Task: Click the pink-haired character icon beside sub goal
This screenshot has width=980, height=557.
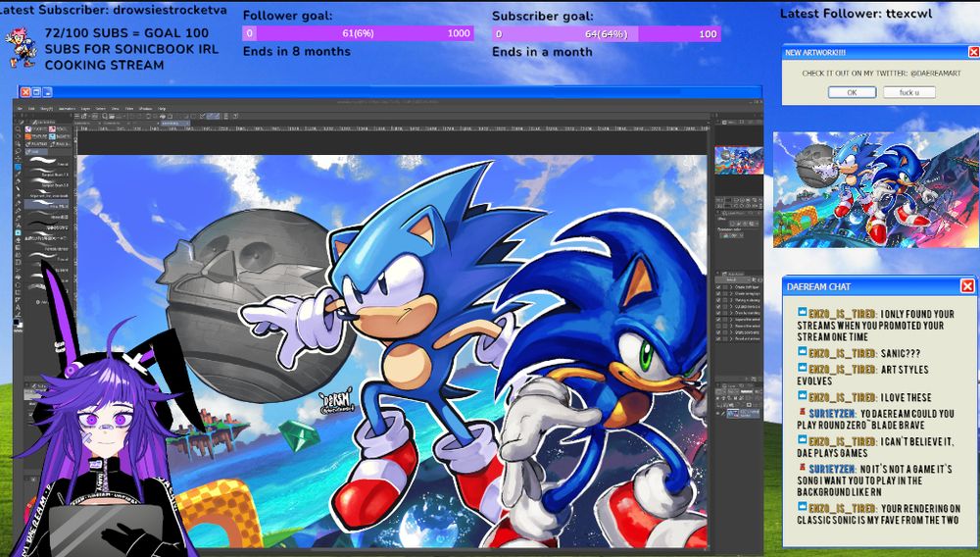Action: pos(21,47)
